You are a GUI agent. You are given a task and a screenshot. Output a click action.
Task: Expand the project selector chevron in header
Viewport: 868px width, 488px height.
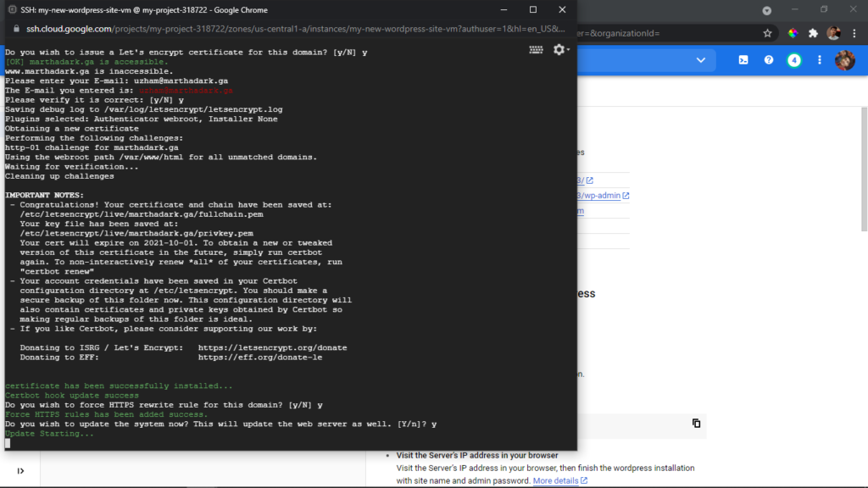tap(701, 60)
